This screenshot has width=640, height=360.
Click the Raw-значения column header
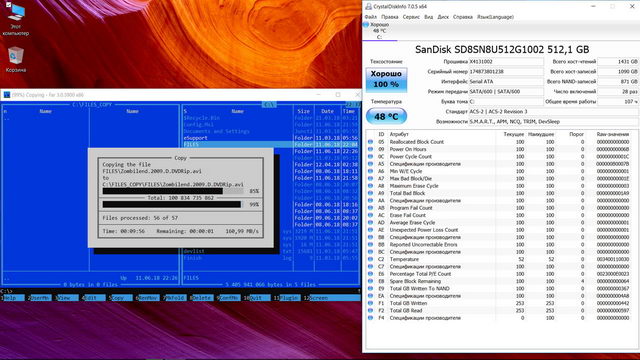(613, 134)
